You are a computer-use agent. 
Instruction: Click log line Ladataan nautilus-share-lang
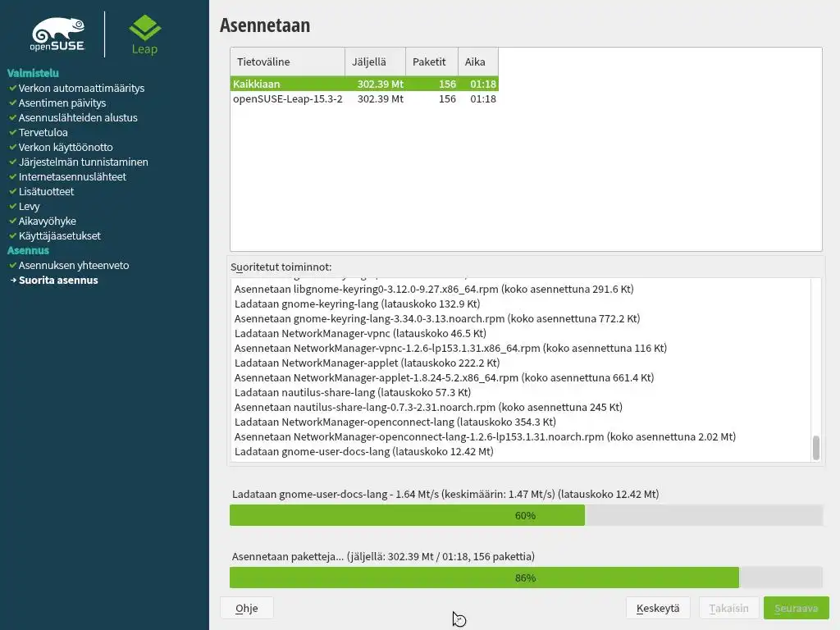pos(353,392)
